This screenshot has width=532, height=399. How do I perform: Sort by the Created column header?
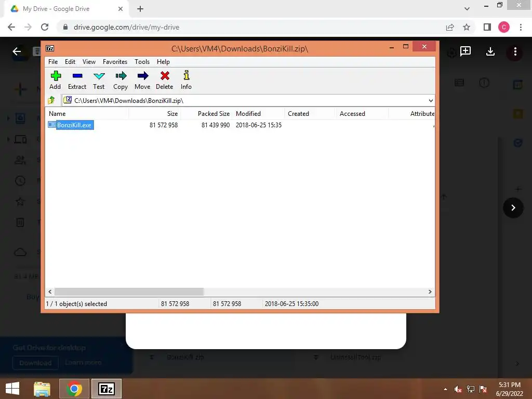pos(310,114)
